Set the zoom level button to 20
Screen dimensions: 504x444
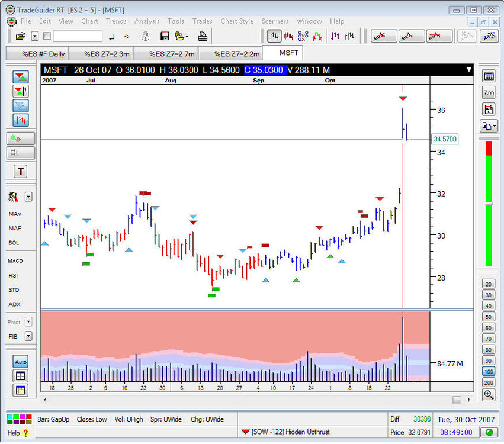click(x=489, y=284)
